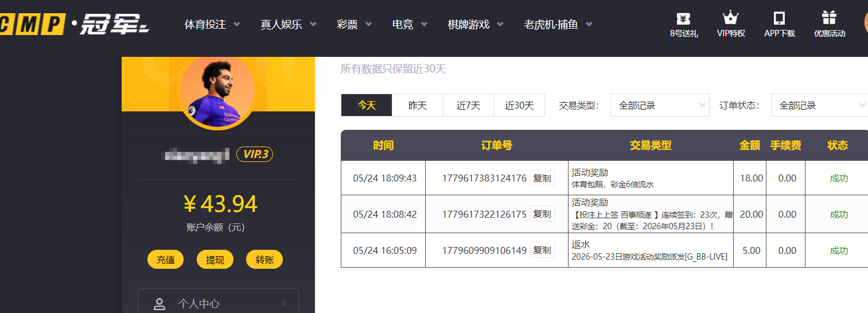The height and width of the screenshot is (313, 868).
Task: Select the 昨天 tab
Action: [x=418, y=105]
